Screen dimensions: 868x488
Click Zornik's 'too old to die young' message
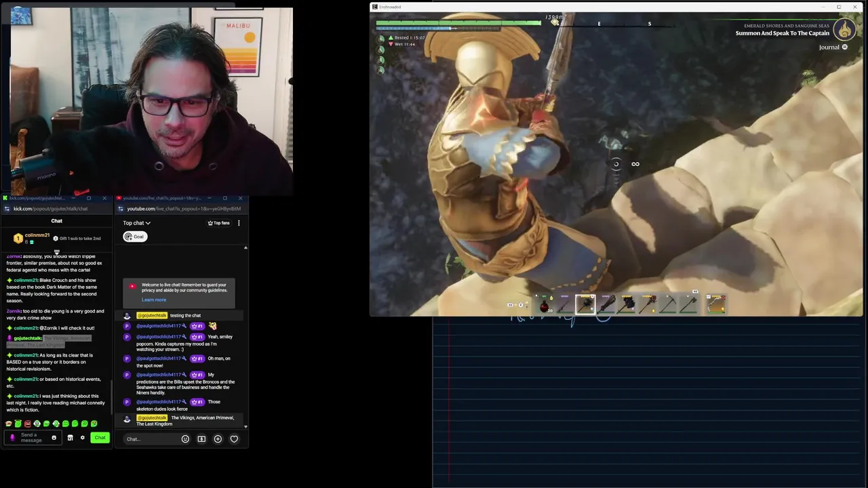(x=56, y=314)
